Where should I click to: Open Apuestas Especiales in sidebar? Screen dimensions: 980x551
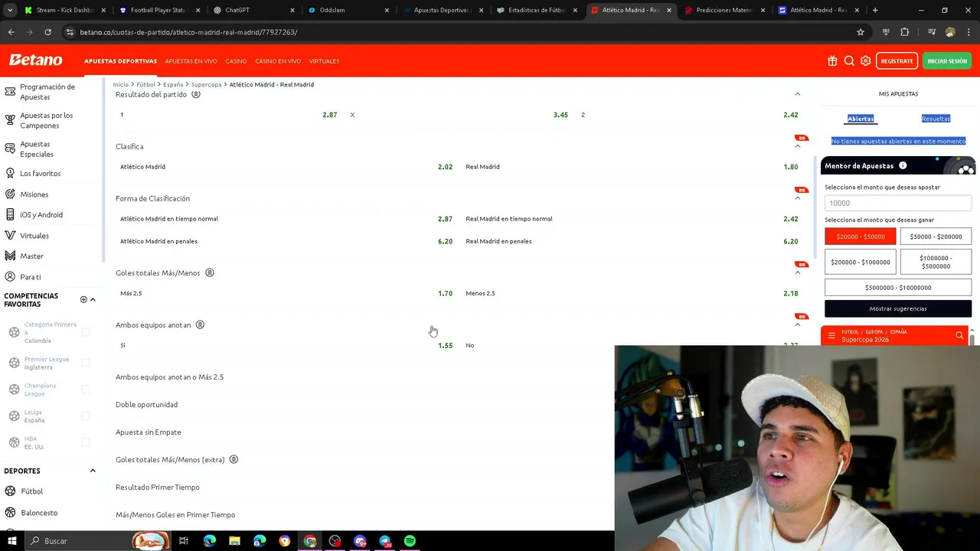click(x=36, y=148)
